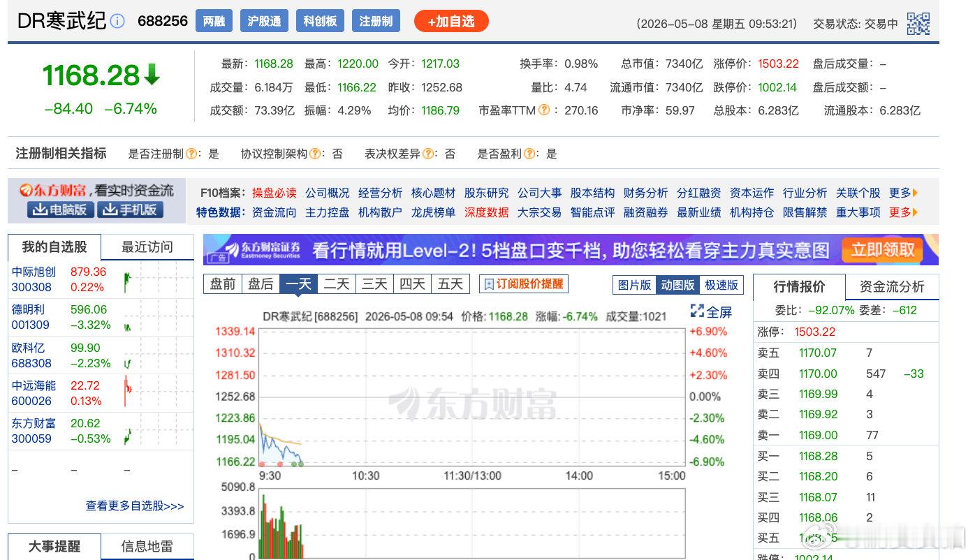Image resolution: width=975 pixels, height=560 pixels.
Task: Select the 四天 chart tab
Action: click(411, 284)
